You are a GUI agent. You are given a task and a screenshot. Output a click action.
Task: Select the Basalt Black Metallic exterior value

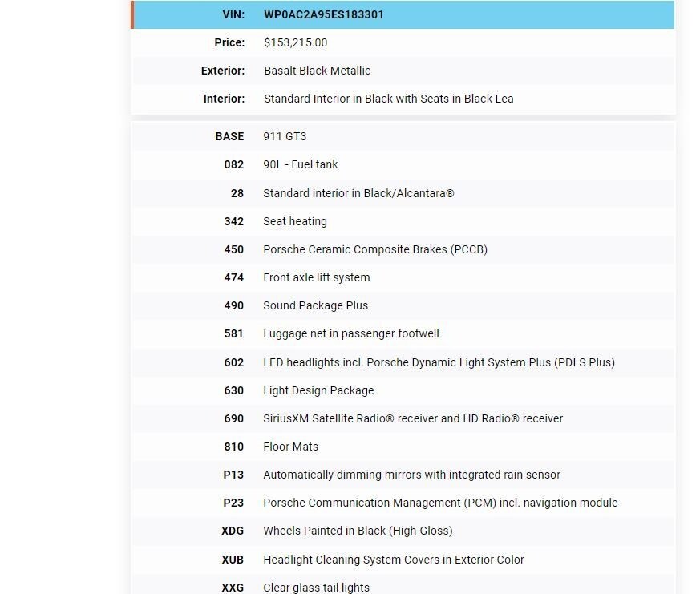pos(317,71)
